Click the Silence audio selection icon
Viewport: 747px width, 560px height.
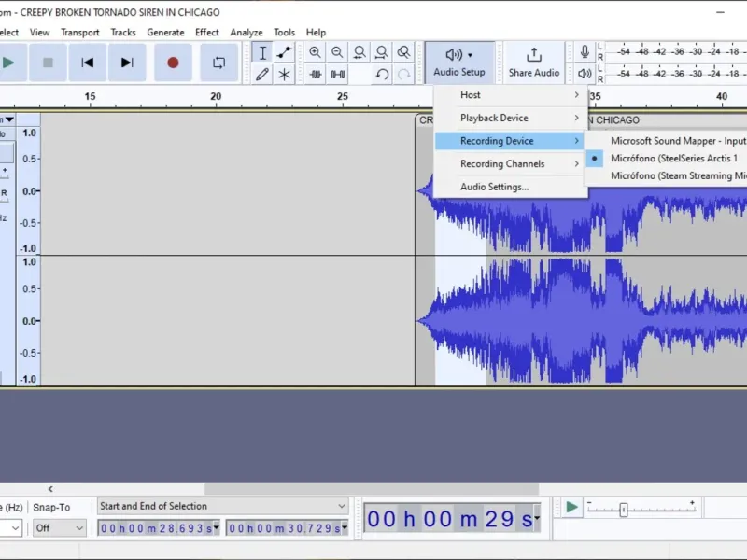click(x=337, y=75)
